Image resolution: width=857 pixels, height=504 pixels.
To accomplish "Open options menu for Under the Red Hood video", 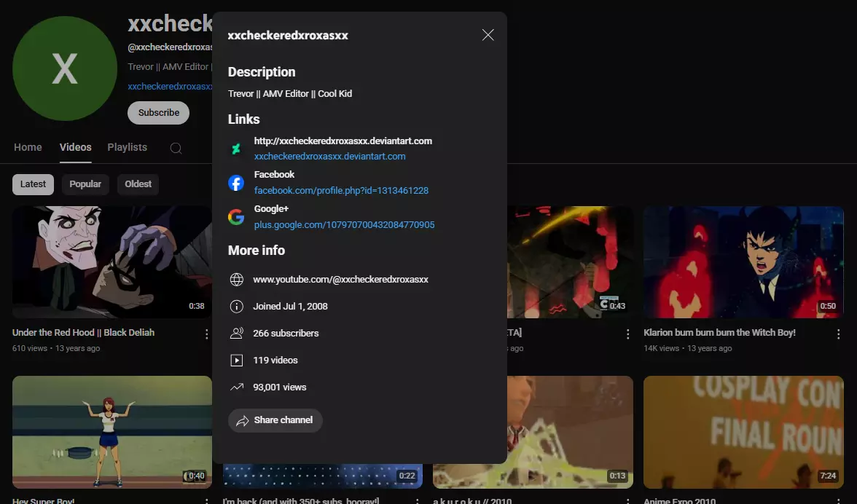I will point(207,334).
